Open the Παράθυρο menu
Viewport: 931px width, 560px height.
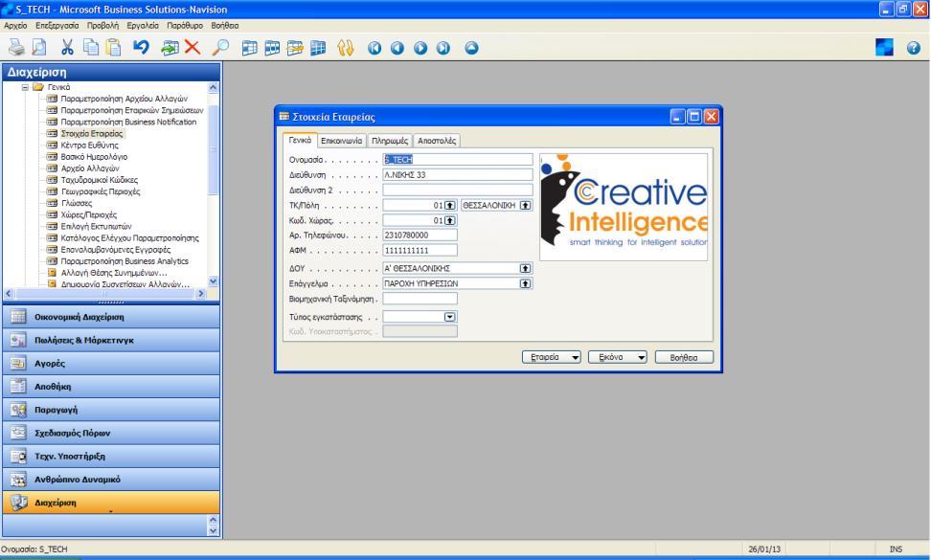[185, 26]
